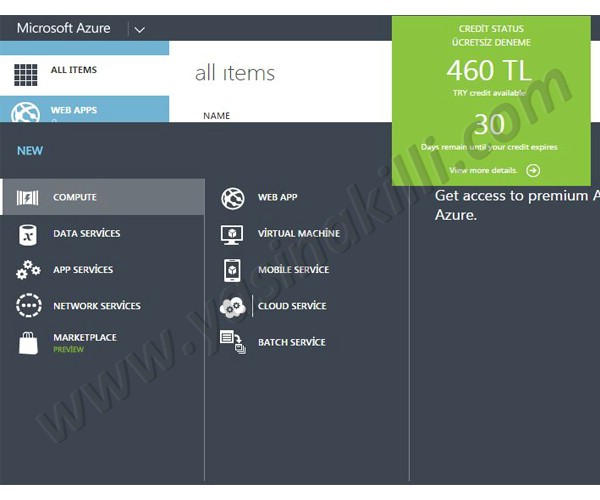The image size is (600, 500).
Task: Click the arrow next to View more details
Action: pyautogui.click(x=532, y=170)
